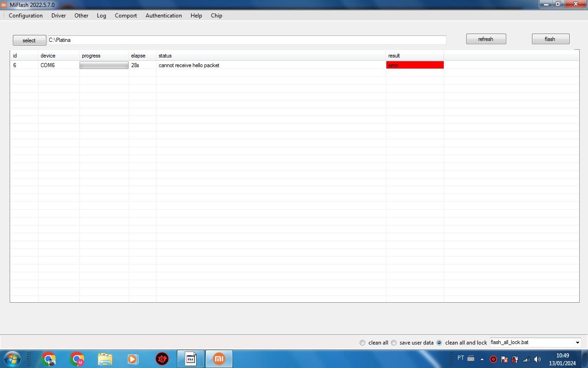Open the Comport menu
Screen dimensions: 588x368
[x=126, y=16]
